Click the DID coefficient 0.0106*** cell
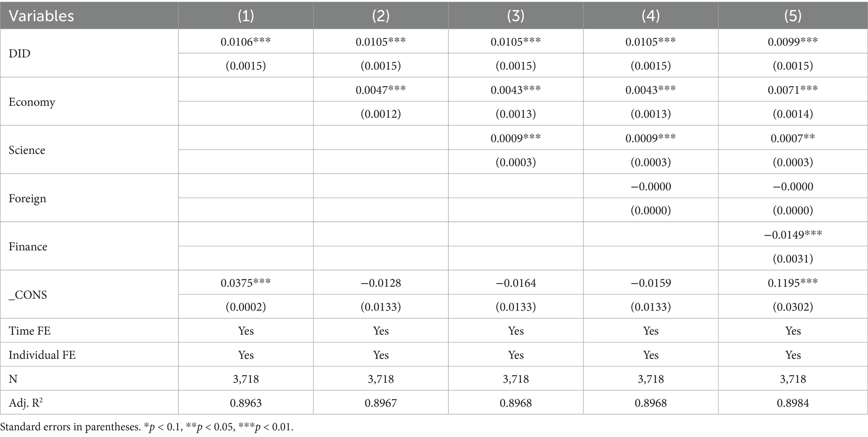The width and height of the screenshot is (868, 437). point(246,42)
